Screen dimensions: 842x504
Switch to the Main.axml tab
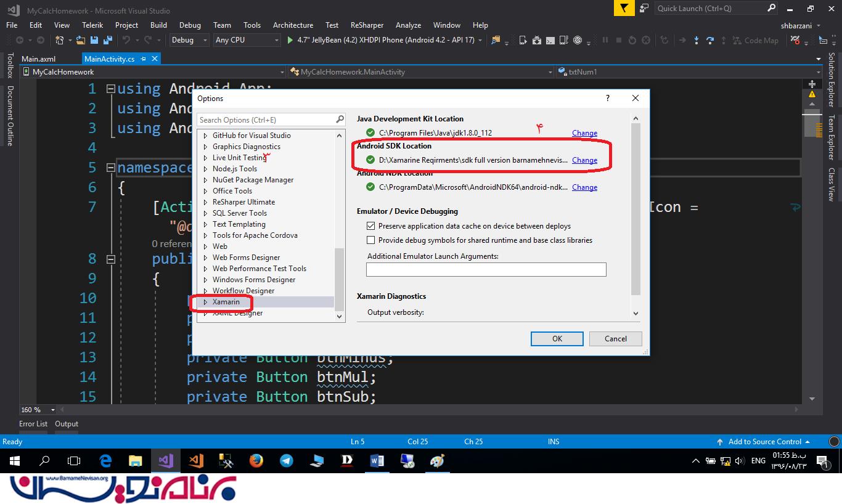pyautogui.click(x=38, y=59)
